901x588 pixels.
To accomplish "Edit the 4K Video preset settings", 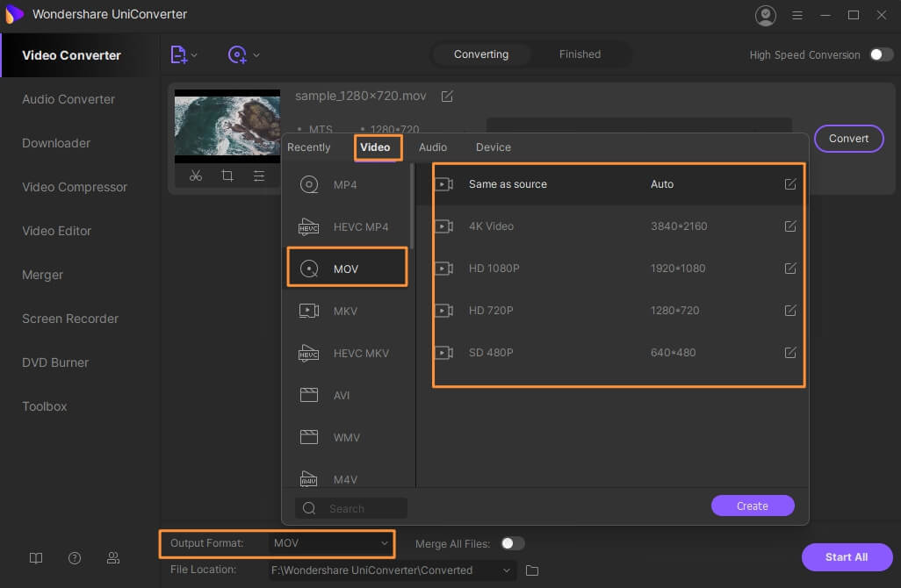I will coord(790,226).
